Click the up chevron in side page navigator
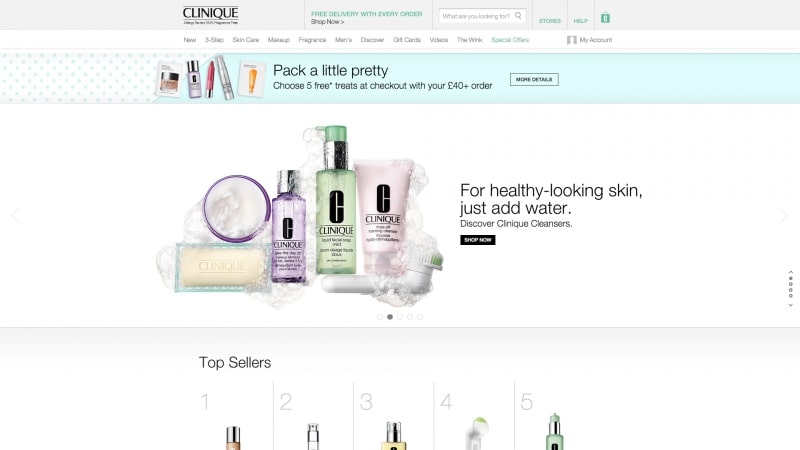 pyautogui.click(x=791, y=272)
